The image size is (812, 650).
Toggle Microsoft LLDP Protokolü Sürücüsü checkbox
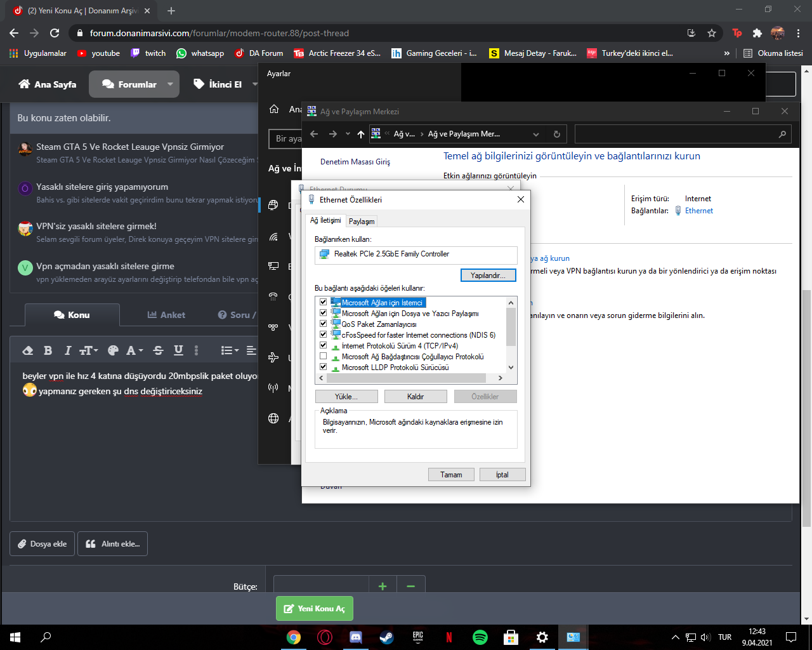(x=324, y=367)
